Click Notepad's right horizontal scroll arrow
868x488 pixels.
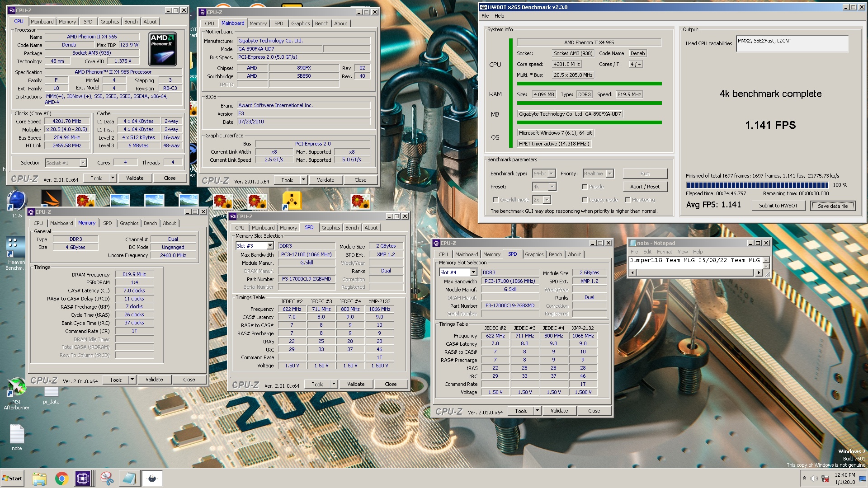(759, 272)
